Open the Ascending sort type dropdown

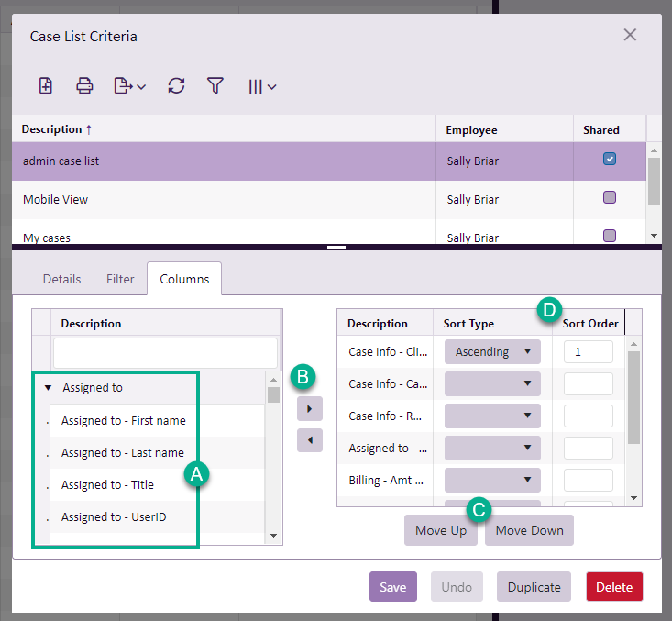(x=492, y=351)
